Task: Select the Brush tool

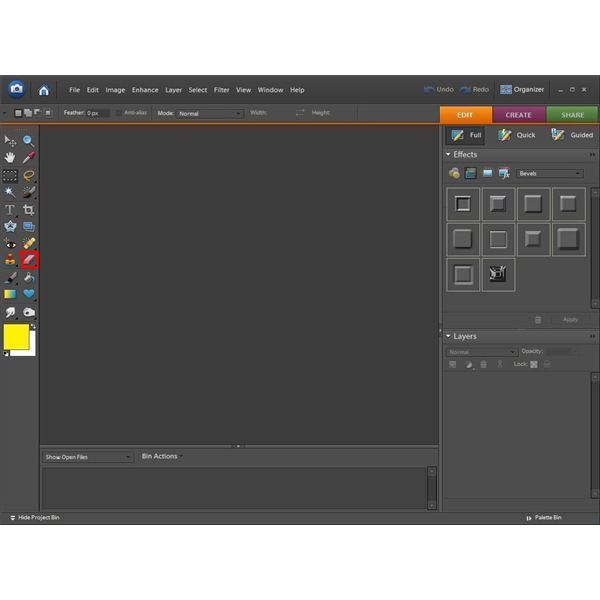Action: 10,277
